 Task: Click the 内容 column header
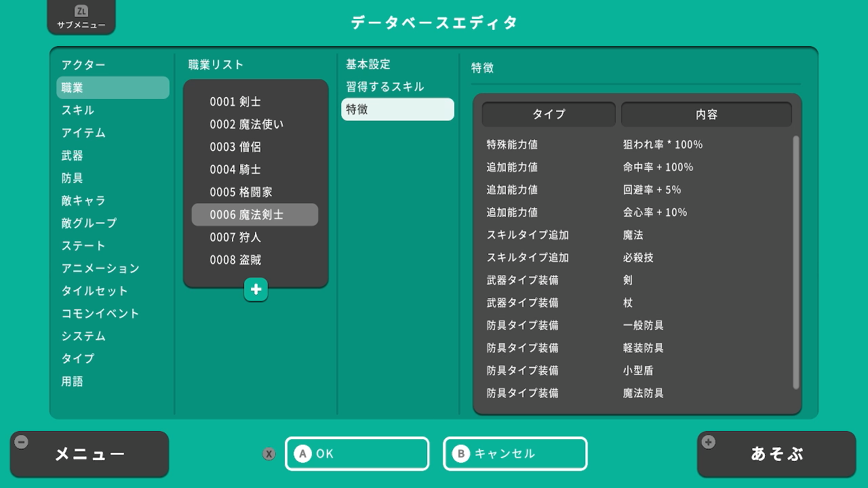pos(706,115)
